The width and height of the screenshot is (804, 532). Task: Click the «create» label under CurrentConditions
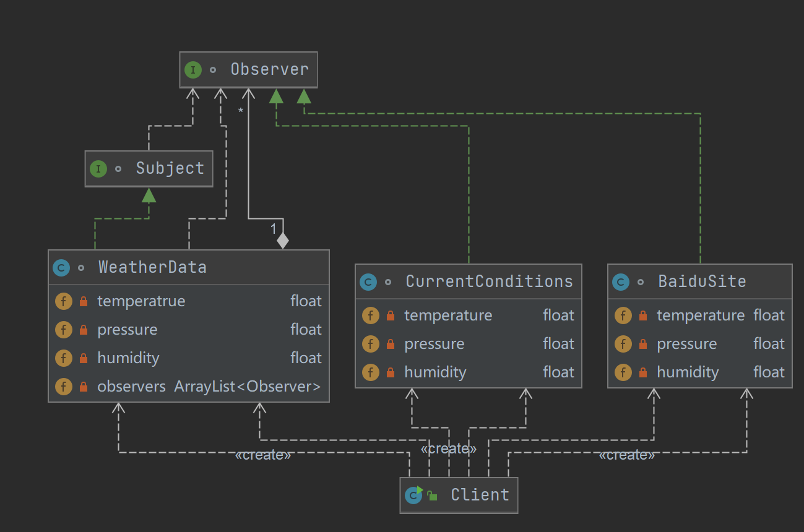click(x=448, y=448)
